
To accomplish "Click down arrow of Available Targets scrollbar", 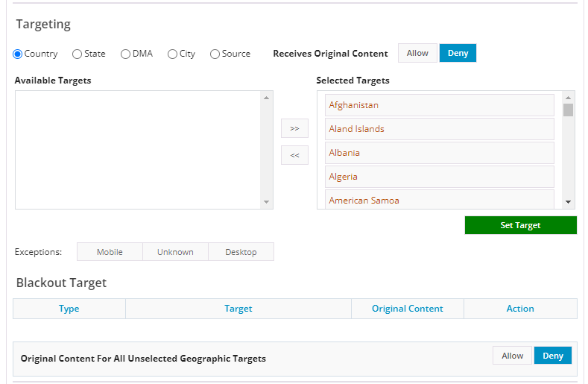I will pos(267,202).
